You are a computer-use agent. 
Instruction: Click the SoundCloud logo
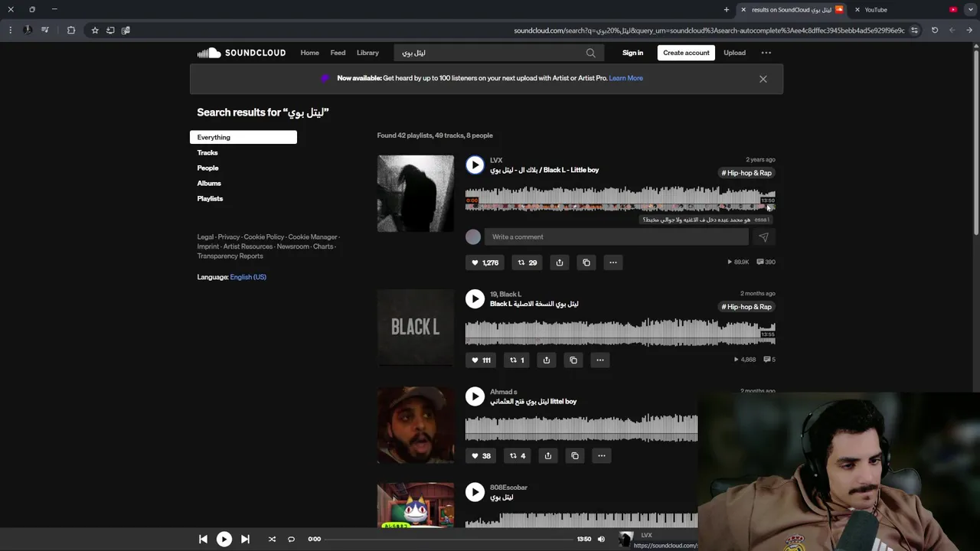click(x=241, y=53)
